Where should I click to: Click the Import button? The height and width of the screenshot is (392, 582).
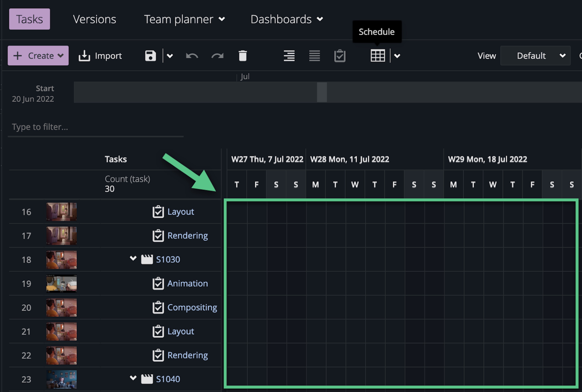click(x=100, y=55)
